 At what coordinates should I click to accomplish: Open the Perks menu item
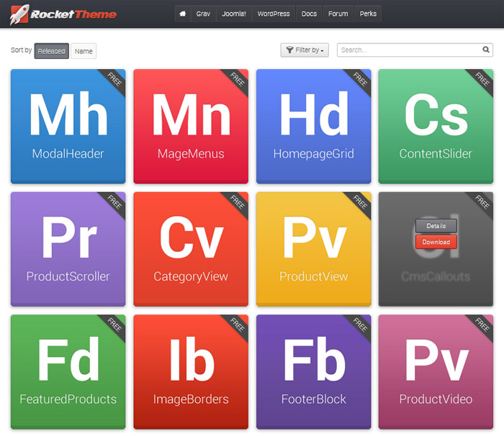click(x=368, y=14)
